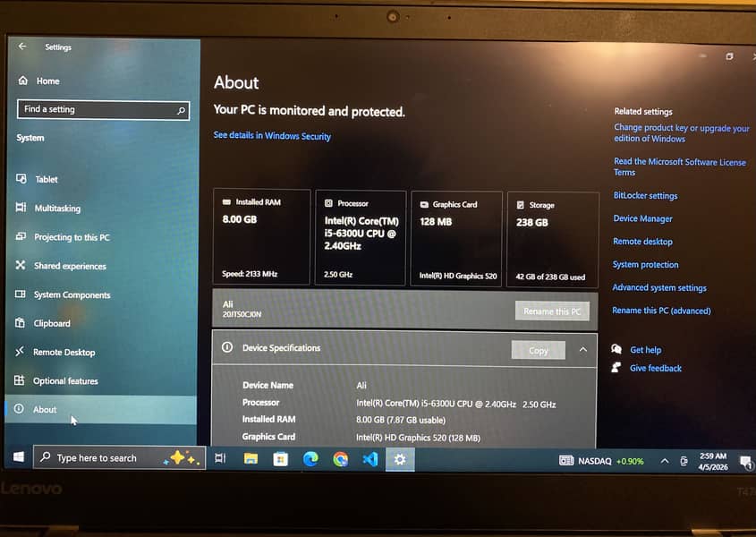Click the Storage 238 GB card
756x537 pixels.
553,240
